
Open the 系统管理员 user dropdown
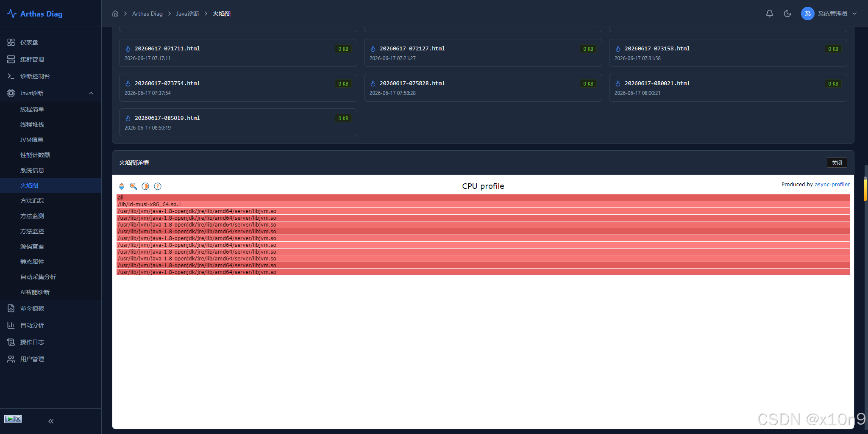[829, 14]
